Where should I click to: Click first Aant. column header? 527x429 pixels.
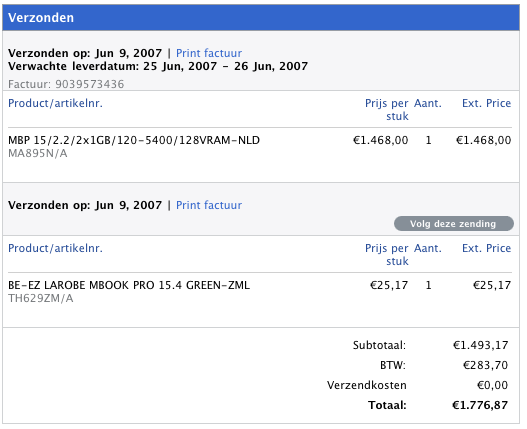428,103
